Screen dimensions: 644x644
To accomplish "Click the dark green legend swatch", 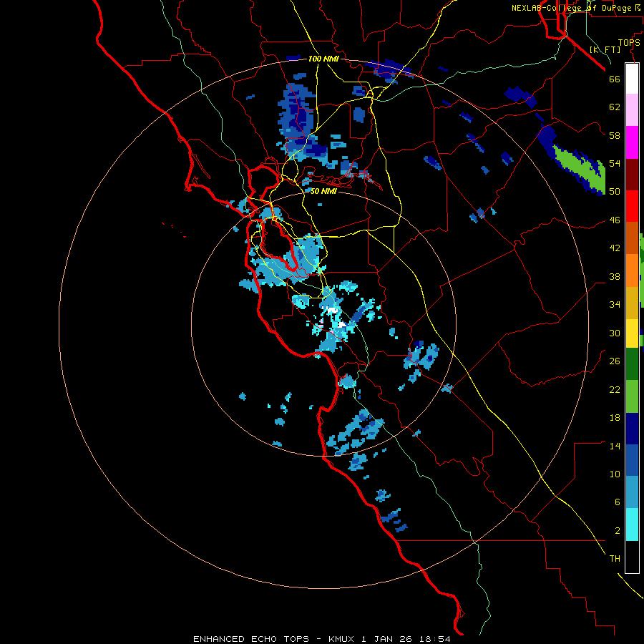I will point(632,364).
